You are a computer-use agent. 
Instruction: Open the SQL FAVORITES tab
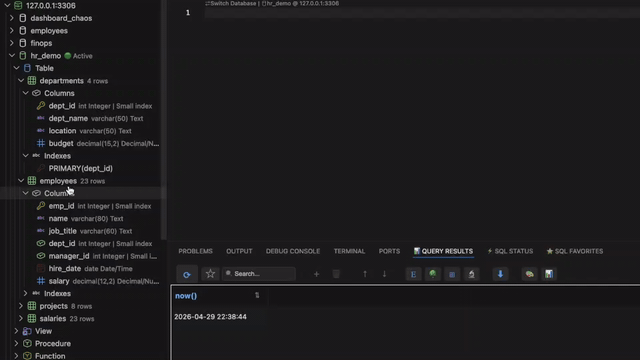[x=575, y=251]
